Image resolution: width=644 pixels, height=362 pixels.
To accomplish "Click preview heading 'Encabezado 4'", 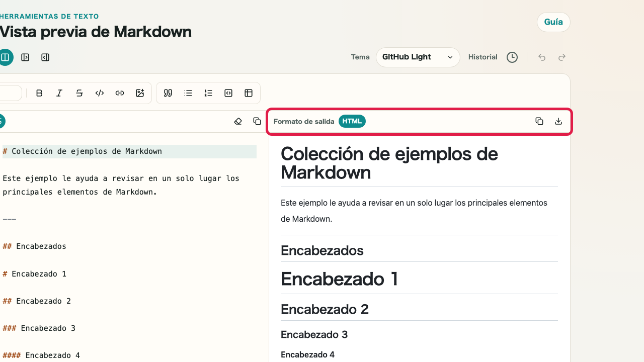I will pyautogui.click(x=308, y=354).
